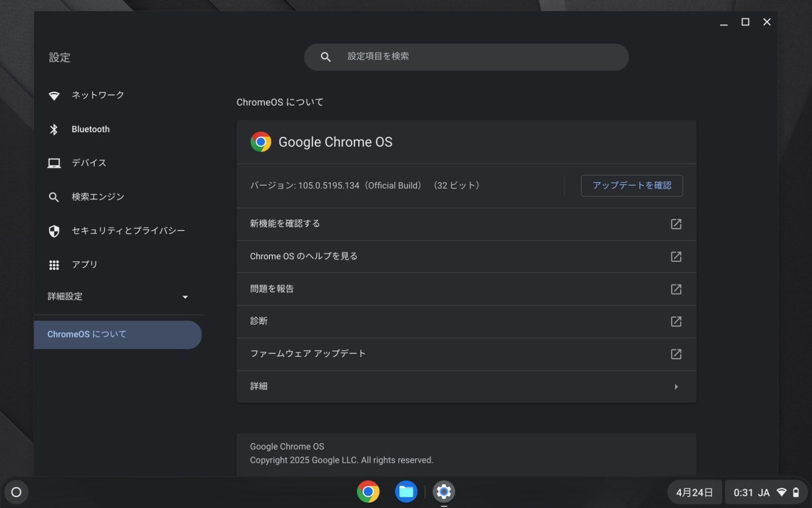Click the Google Chrome OS logo

coord(261,142)
